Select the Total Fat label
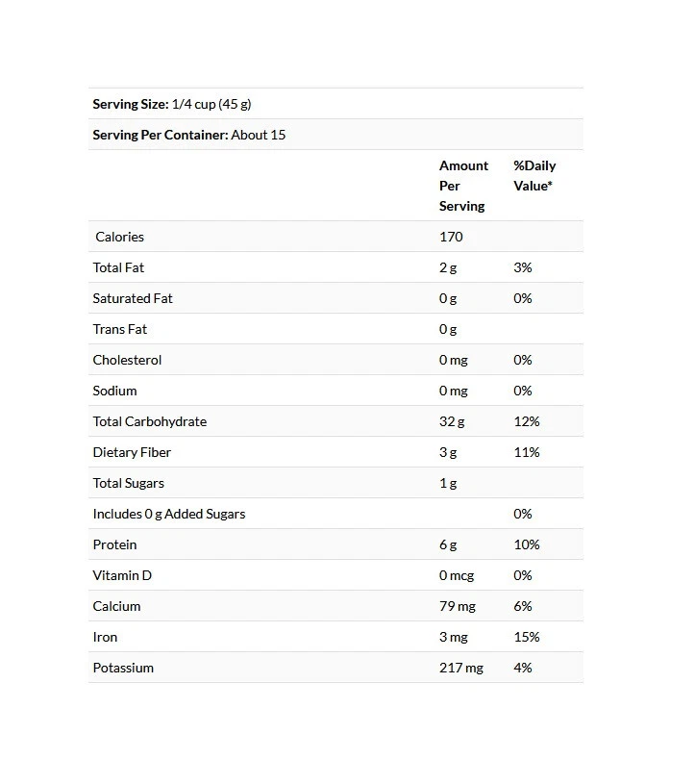The height and width of the screenshot is (784, 695). tap(118, 267)
